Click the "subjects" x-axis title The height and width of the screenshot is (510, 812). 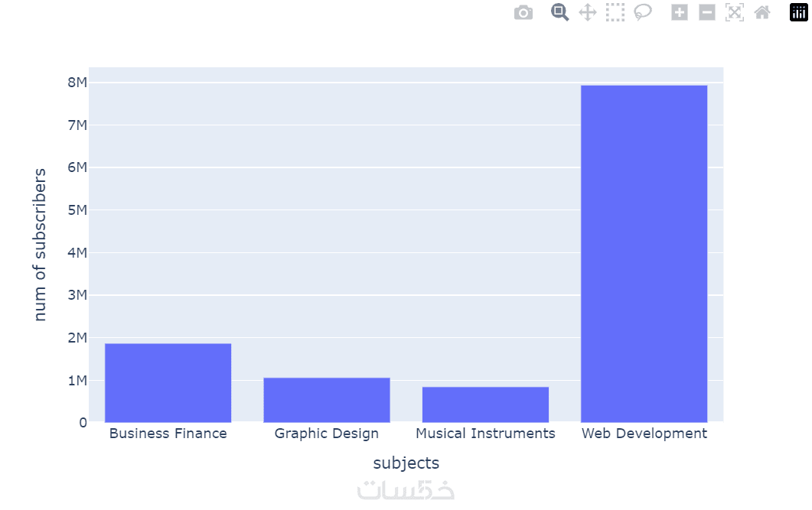406,463
